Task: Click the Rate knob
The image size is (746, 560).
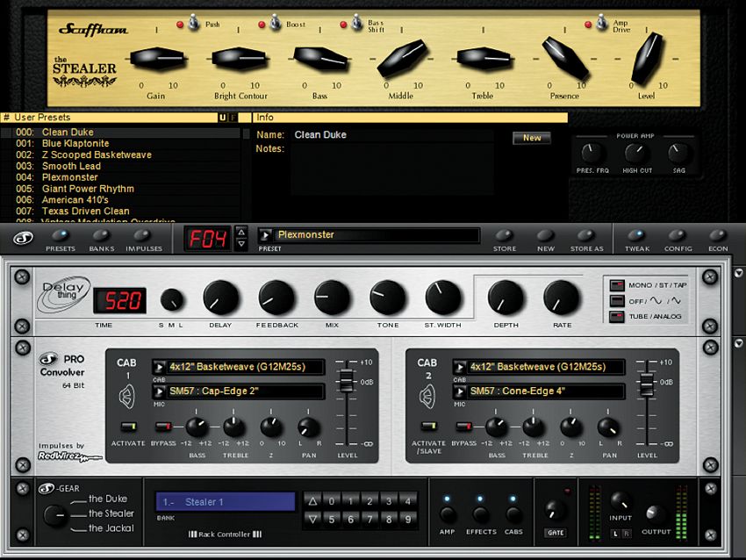Action: tap(562, 298)
